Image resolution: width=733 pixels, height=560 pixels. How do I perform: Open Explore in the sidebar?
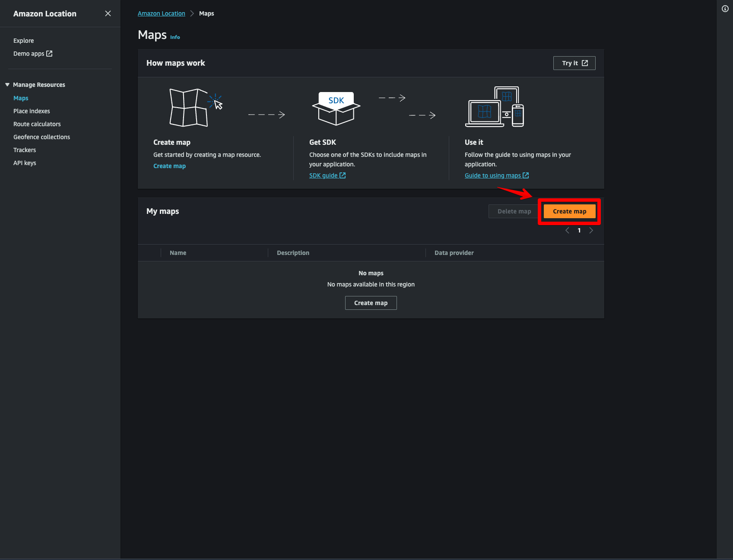pyautogui.click(x=23, y=41)
